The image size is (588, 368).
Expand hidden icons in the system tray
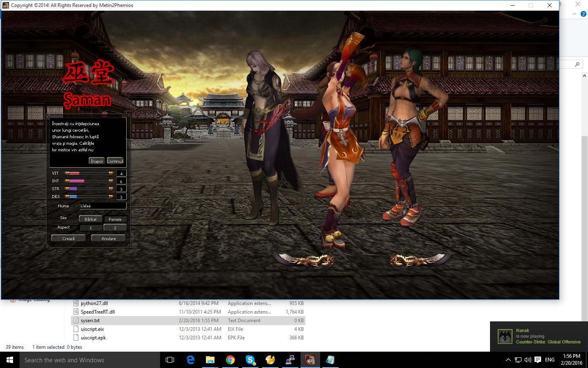[508, 360]
